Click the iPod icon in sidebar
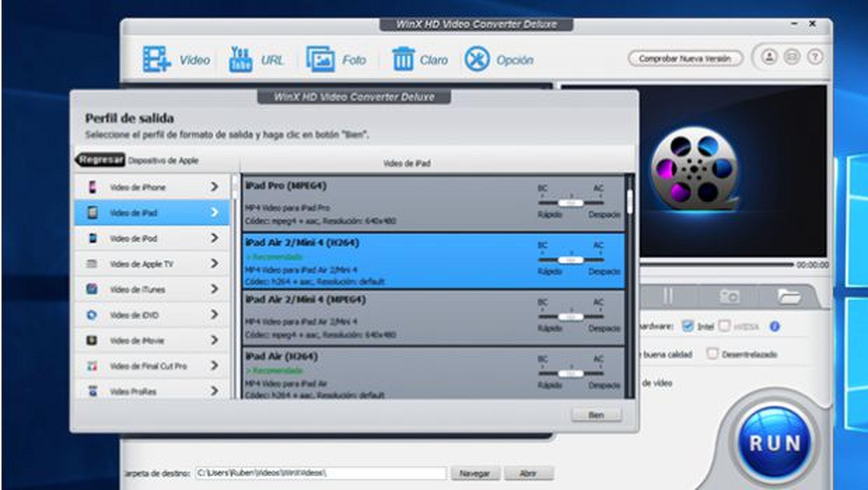 click(92, 238)
